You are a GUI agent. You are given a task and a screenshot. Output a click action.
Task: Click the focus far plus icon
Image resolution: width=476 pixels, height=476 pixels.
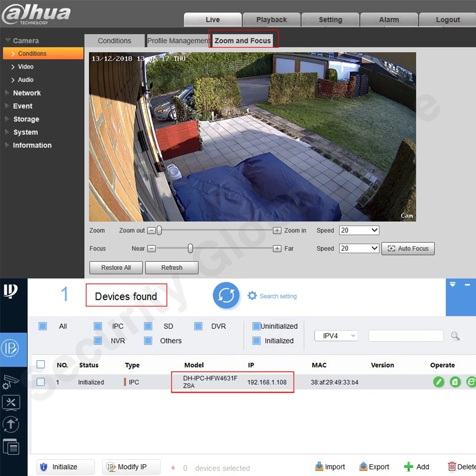pyautogui.click(x=277, y=248)
